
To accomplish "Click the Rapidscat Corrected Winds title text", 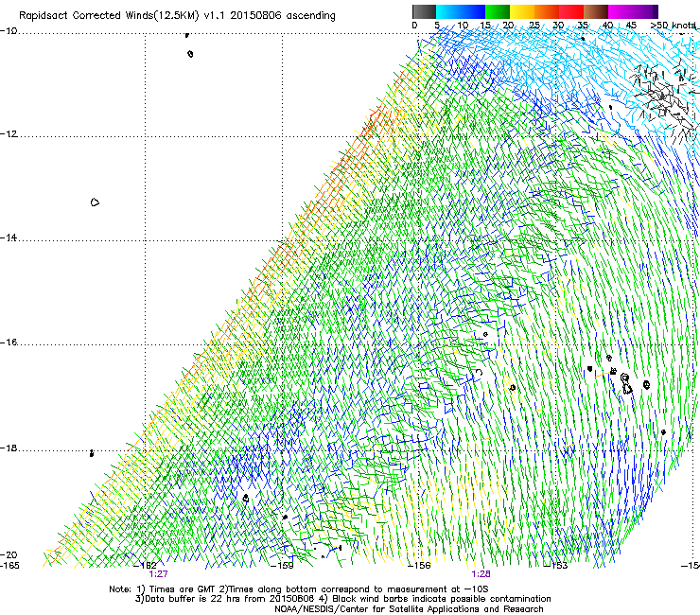I will pyautogui.click(x=177, y=15).
